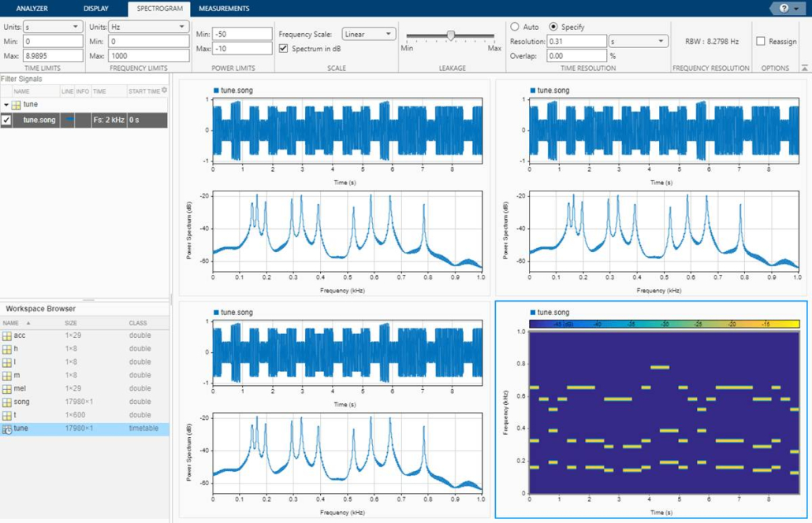Click the Resolution input field showing 0.31
The height and width of the screenshot is (523, 812).
pos(576,42)
